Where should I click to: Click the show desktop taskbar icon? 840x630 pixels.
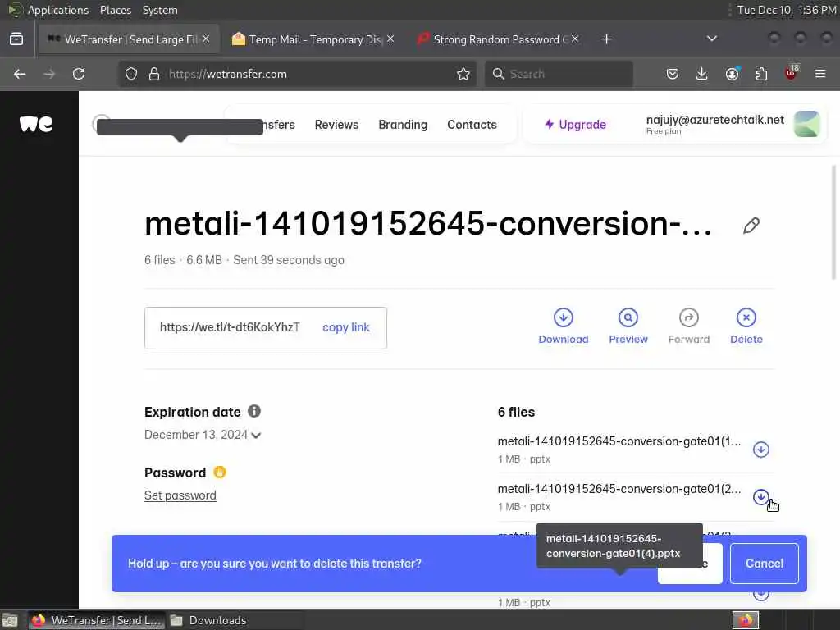pyautogui.click(x=10, y=620)
